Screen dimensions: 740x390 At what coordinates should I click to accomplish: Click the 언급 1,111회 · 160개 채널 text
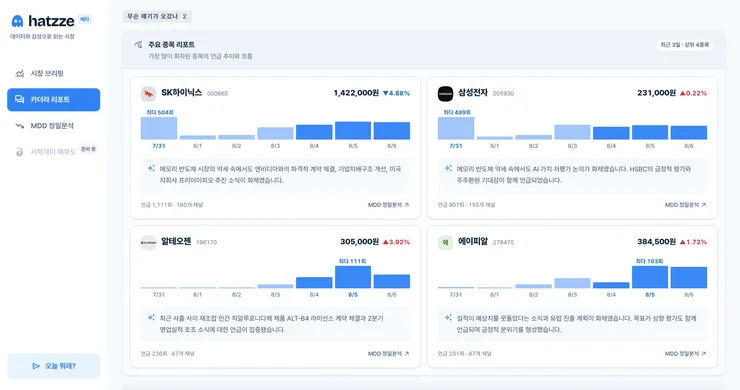tap(172, 205)
